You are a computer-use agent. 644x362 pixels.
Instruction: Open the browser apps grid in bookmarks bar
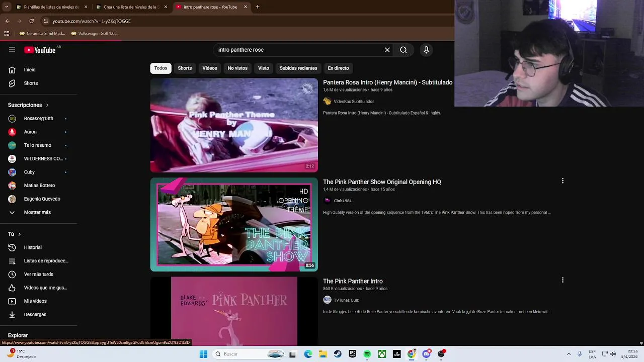tap(7, 33)
